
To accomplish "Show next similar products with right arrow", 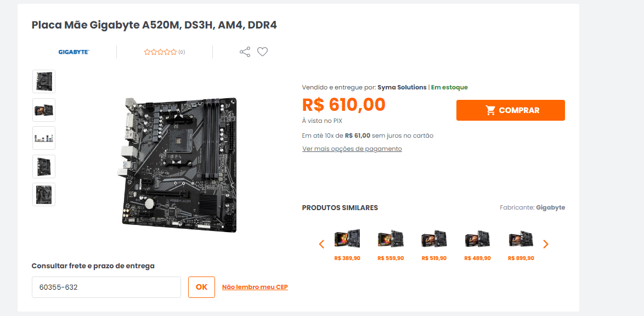I will click(x=545, y=244).
